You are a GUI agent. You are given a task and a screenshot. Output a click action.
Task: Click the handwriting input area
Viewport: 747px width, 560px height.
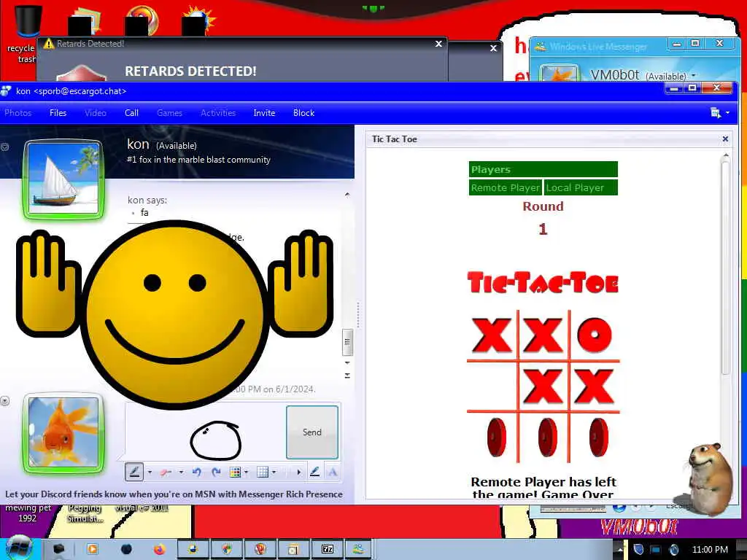coord(205,432)
